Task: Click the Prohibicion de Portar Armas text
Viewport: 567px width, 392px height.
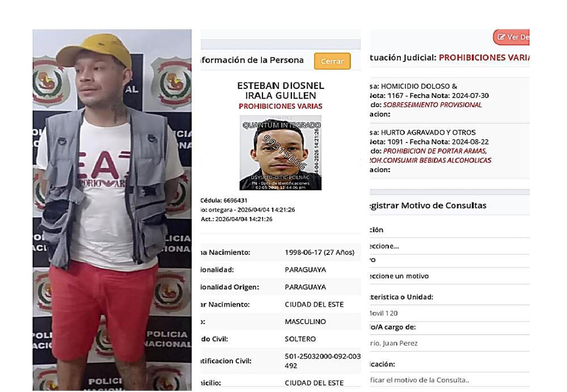Action: [435, 151]
